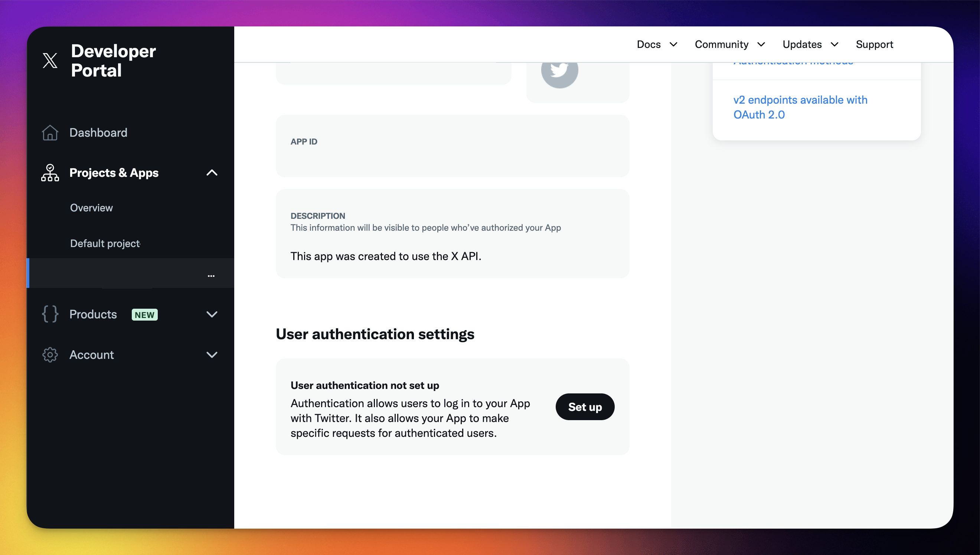Screen dimensions: 980x555
Task: Open v2 endpoints available with OAuth 2.0 link
Action: 800,107
